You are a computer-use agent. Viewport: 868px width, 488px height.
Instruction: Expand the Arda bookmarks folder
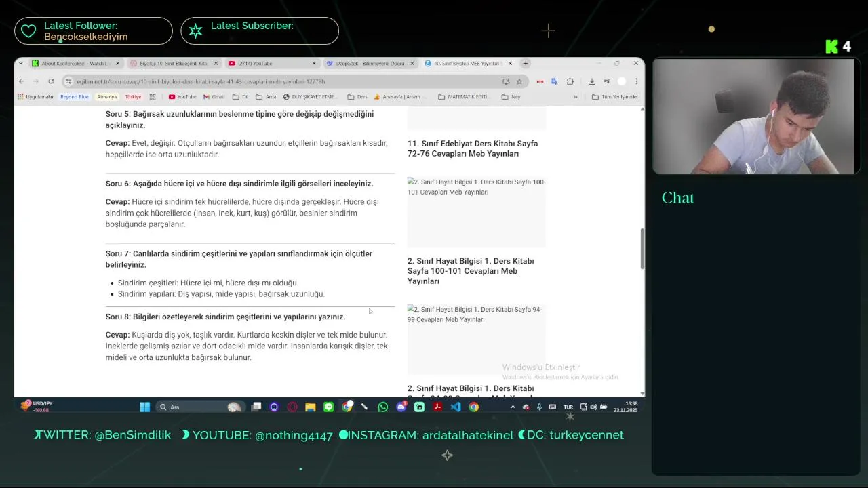(266, 97)
